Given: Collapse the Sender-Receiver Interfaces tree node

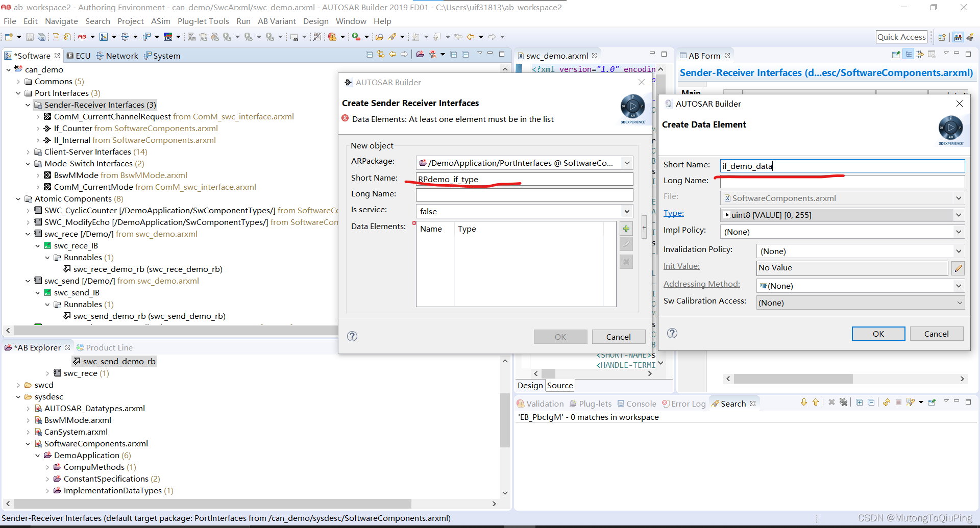Looking at the screenshot, I should pyautogui.click(x=28, y=105).
